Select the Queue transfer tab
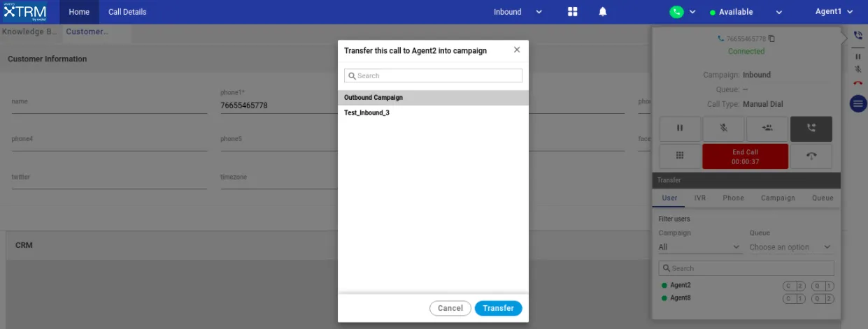The height and width of the screenshot is (329, 868). point(823,198)
